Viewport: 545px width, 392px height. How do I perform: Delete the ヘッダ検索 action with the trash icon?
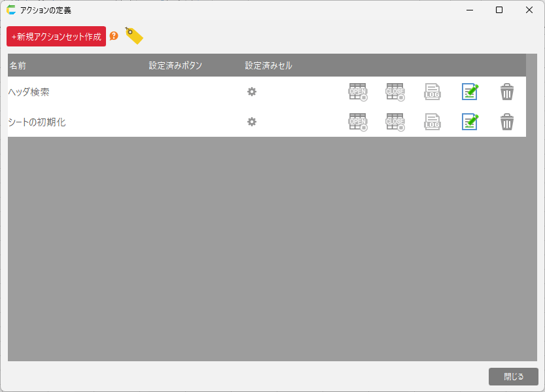click(x=507, y=92)
